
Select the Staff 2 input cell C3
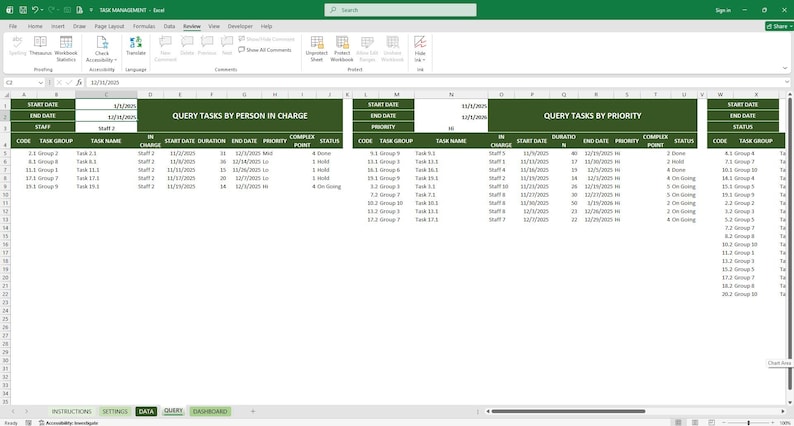[106, 128]
